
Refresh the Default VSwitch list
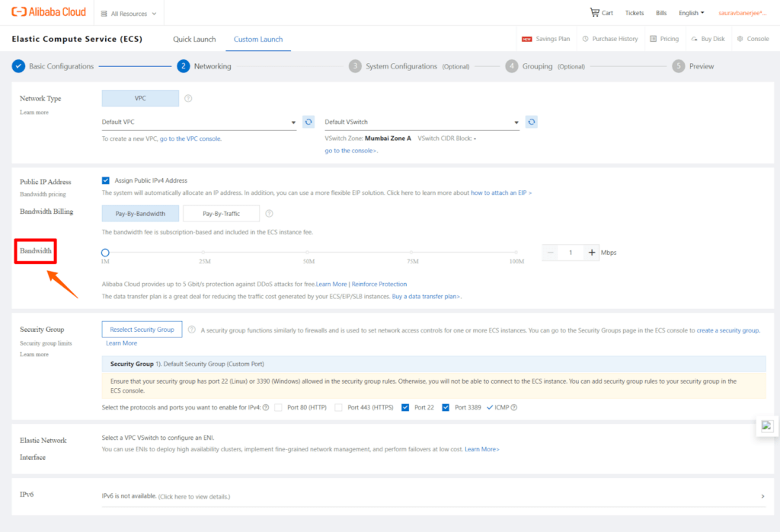tap(531, 121)
